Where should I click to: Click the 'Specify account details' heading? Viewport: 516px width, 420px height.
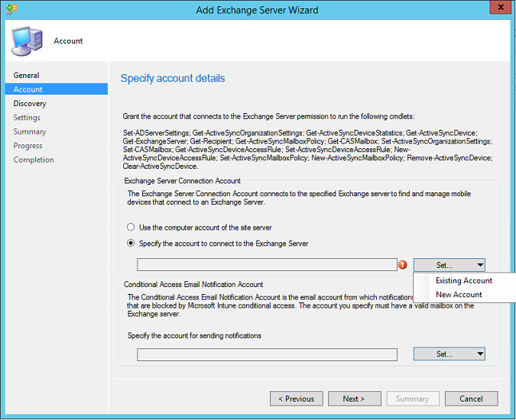tap(173, 78)
